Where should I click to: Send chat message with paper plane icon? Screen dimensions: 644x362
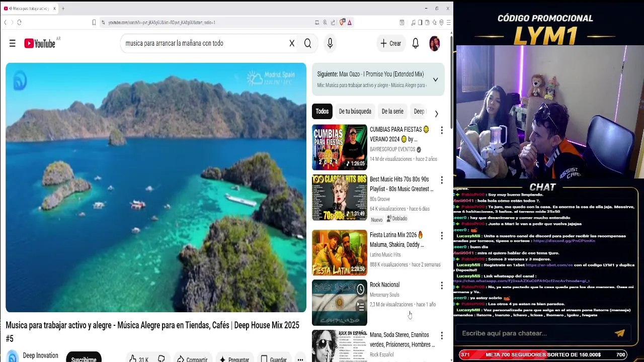(x=620, y=333)
